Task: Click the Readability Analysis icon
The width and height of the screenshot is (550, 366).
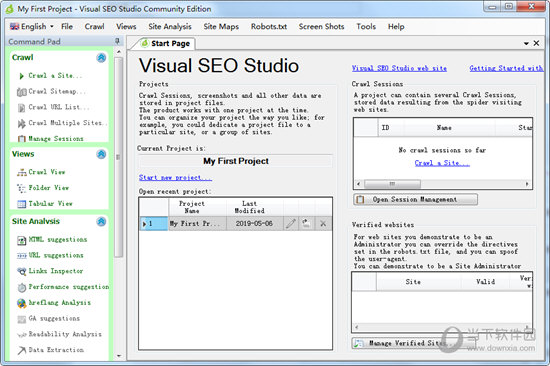Action: pyautogui.click(x=22, y=335)
